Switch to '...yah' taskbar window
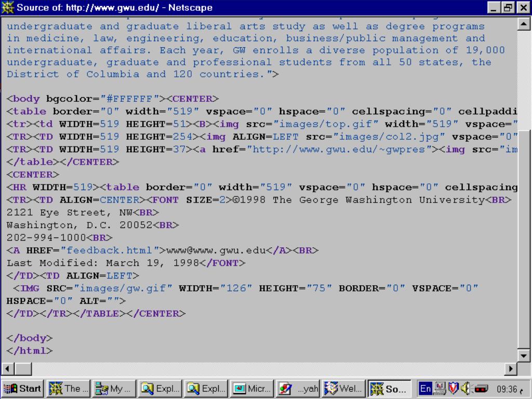Image resolution: width=532 pixels, height=399 pixels. click(x=298, y=389)
